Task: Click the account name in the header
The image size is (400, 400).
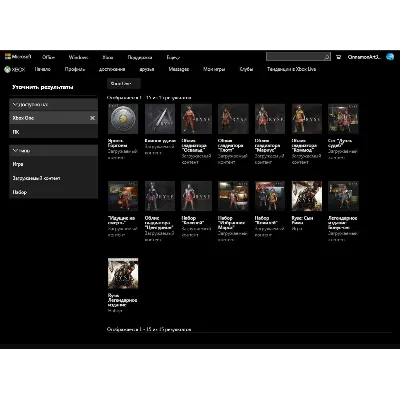Action: click(x=364, y=57)
